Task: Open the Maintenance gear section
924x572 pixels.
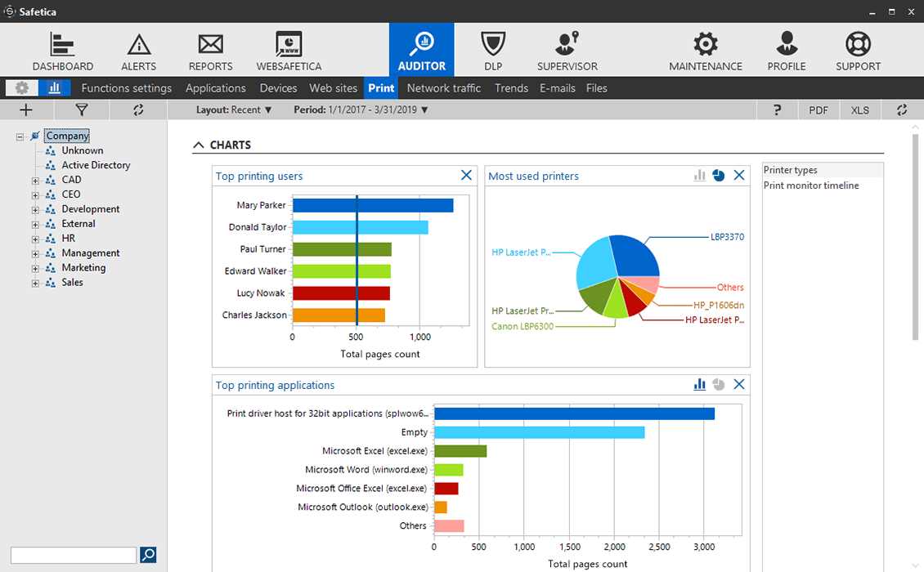Action: click(x=706, y=51)
